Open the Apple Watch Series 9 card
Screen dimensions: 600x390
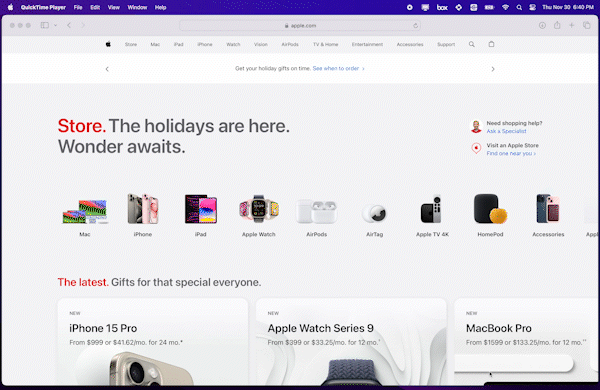(x=351, y=342)
